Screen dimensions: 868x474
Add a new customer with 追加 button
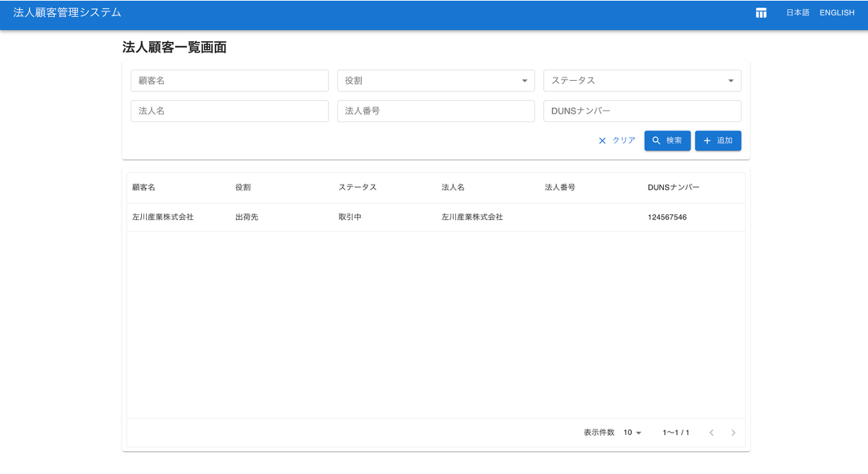click(718, 140)
